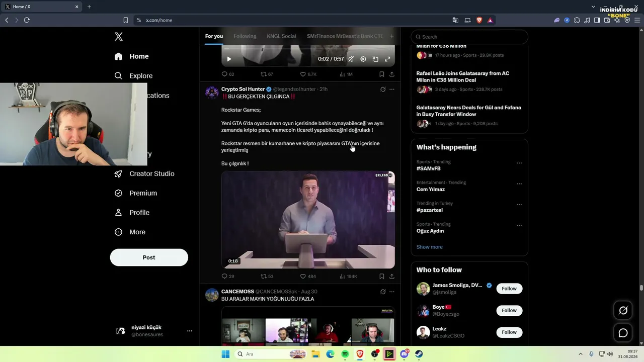Open more options for #pazartesi trend
The image size is (644, 362).
pyautogui.click(x=519, y=205)
